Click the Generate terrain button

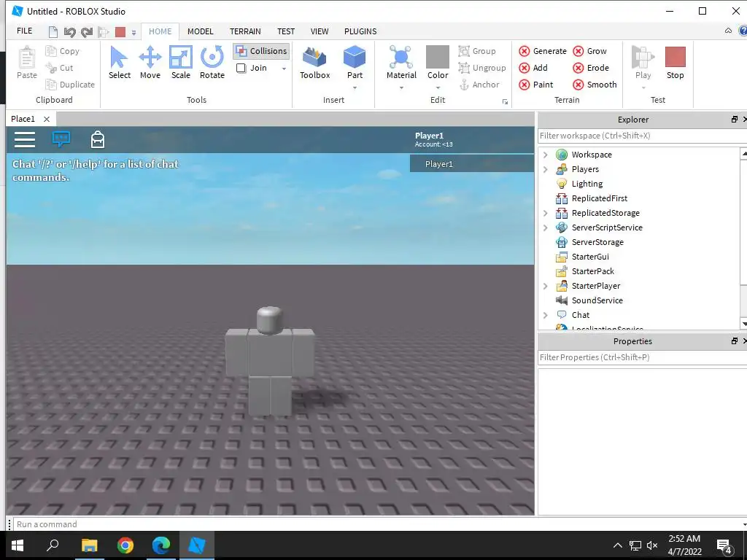click(x=543, y=51)
